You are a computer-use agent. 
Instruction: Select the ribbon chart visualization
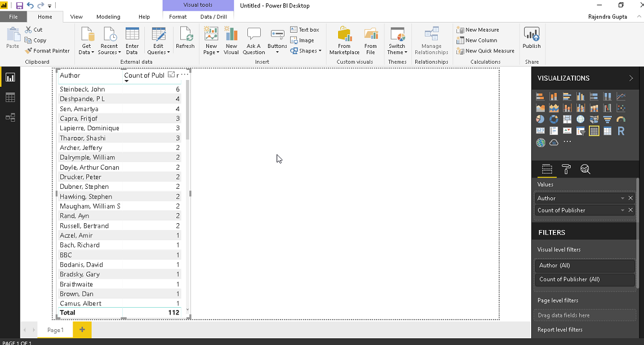click(x=594, y=108)
